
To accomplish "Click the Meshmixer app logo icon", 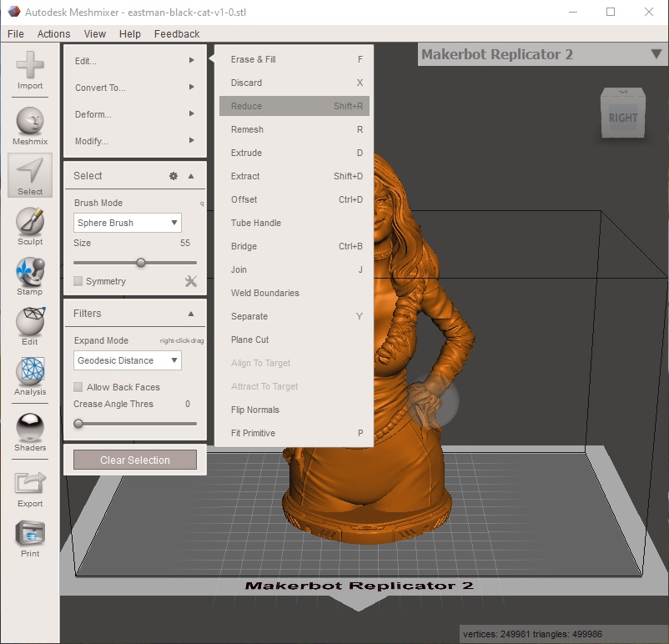I will (14, 12).
